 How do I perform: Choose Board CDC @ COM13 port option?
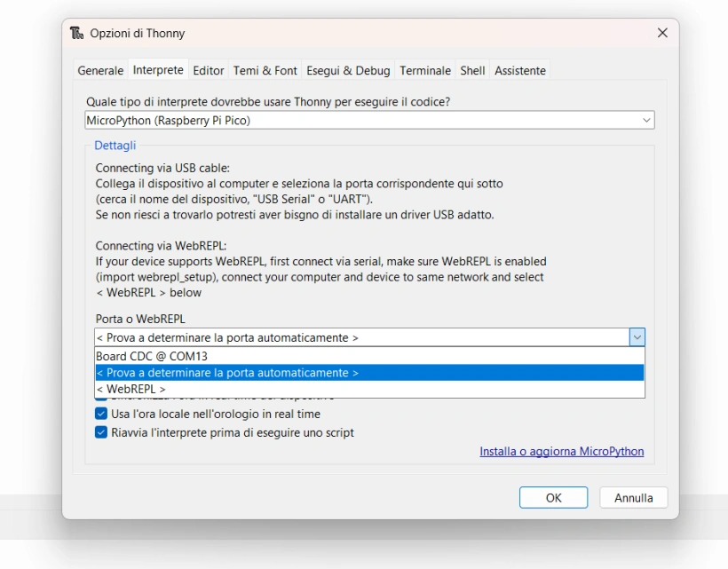coord(369,356)
